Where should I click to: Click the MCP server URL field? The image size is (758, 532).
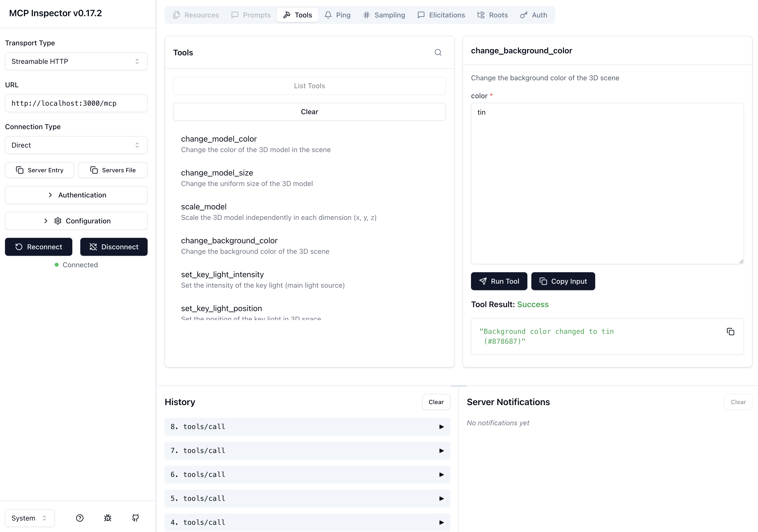point(76,103)
